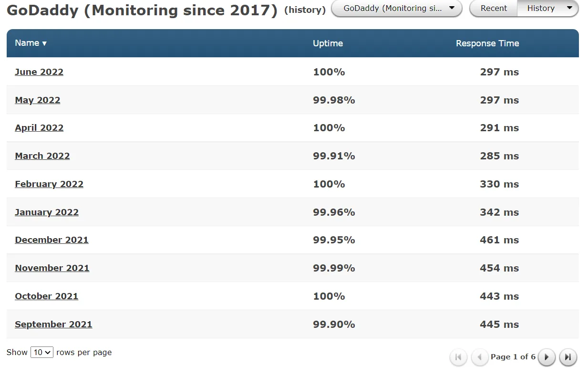Viewport: 588px width, 377px height.
Task: Open the May 2022 report link
Action: [38, 100]
